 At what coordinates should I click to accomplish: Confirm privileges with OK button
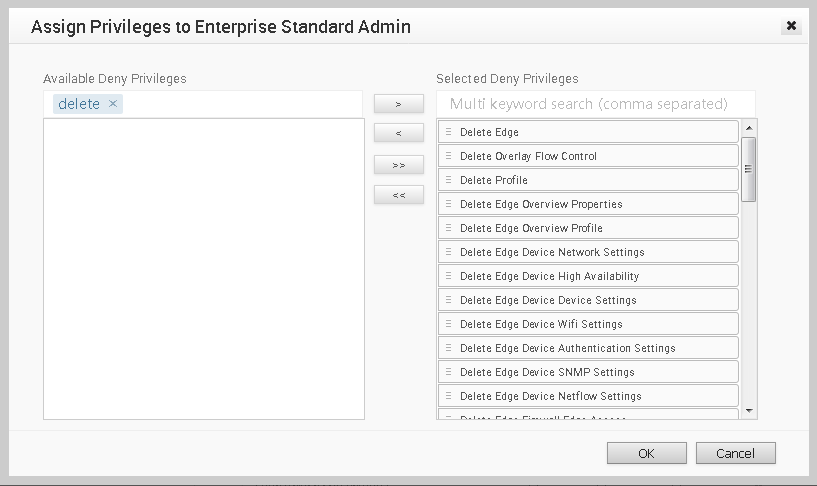[647, 453]
